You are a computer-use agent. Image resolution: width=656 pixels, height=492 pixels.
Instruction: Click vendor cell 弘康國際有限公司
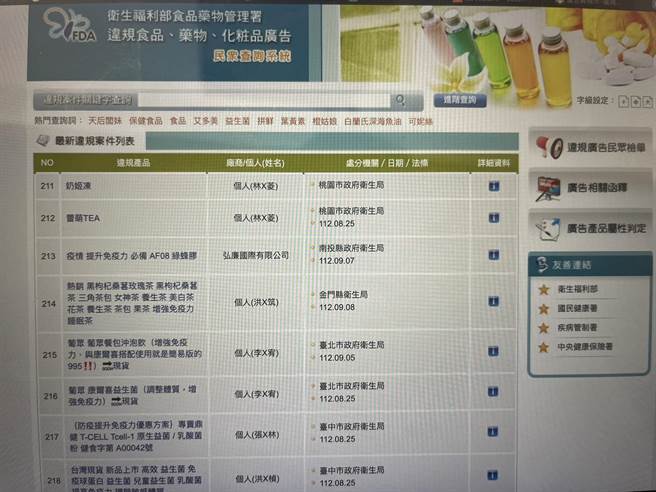point(256,255)
